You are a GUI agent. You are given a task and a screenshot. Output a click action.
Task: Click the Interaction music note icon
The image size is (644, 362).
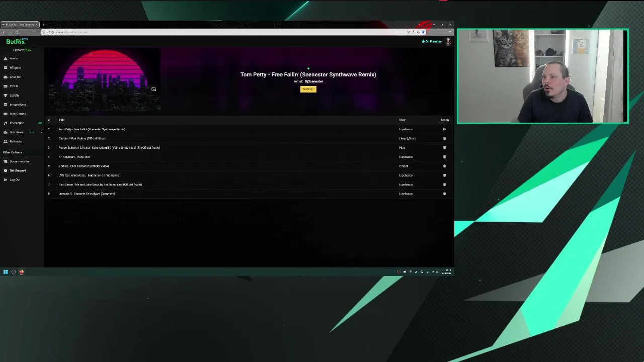(6, 123)
